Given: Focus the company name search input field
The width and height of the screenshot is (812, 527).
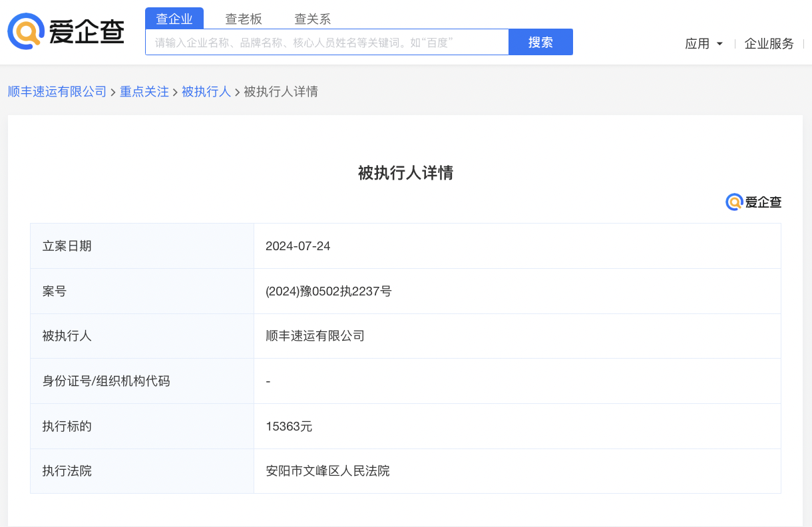Looking at the screenshot, I should [326, 42].
